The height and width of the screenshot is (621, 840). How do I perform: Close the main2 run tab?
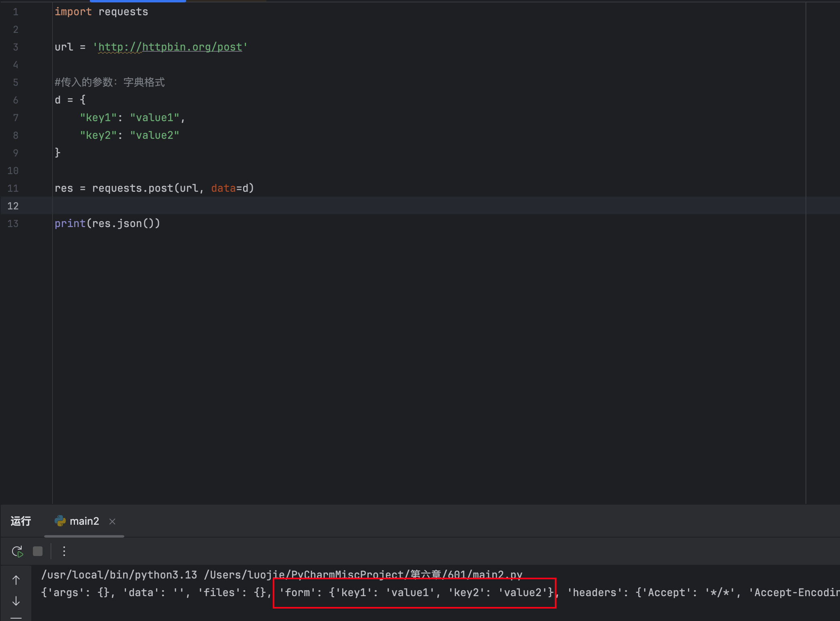click(x=112, y=522)
